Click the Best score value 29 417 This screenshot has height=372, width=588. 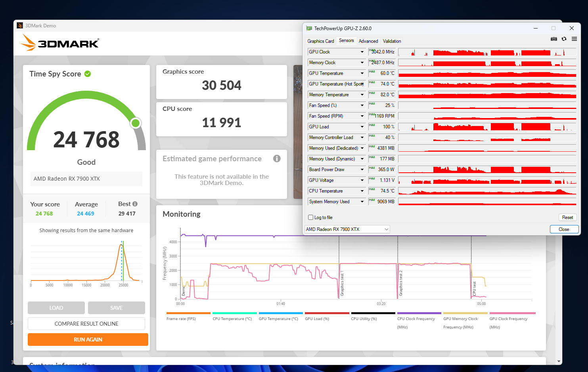tap(127, 214)
